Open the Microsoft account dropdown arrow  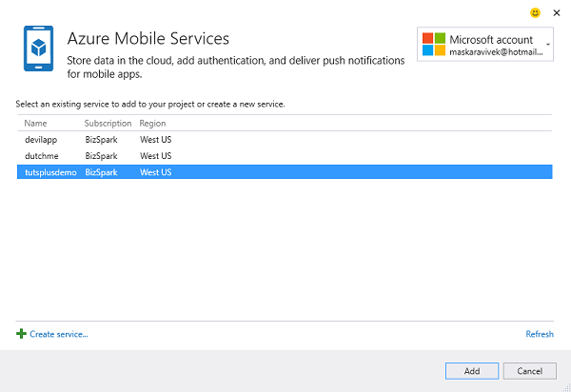coord(548,45)
